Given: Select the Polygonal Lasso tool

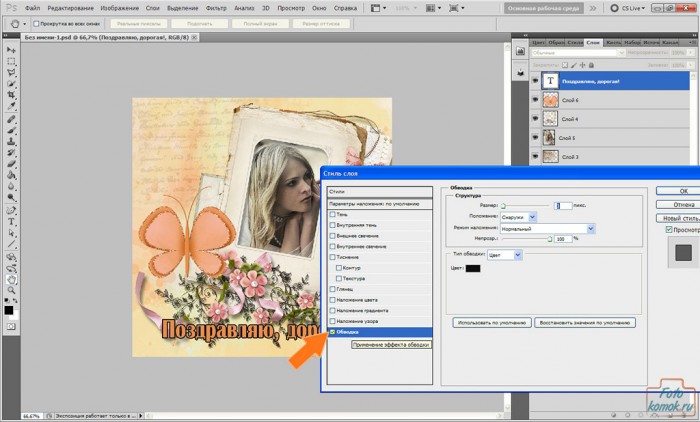Looking at the screenshot, I should pyautogui.click(x=11, y=72).
